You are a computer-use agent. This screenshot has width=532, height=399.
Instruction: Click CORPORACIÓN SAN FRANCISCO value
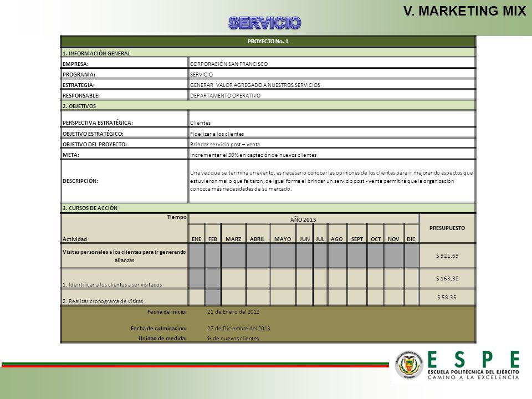point(229,64)
